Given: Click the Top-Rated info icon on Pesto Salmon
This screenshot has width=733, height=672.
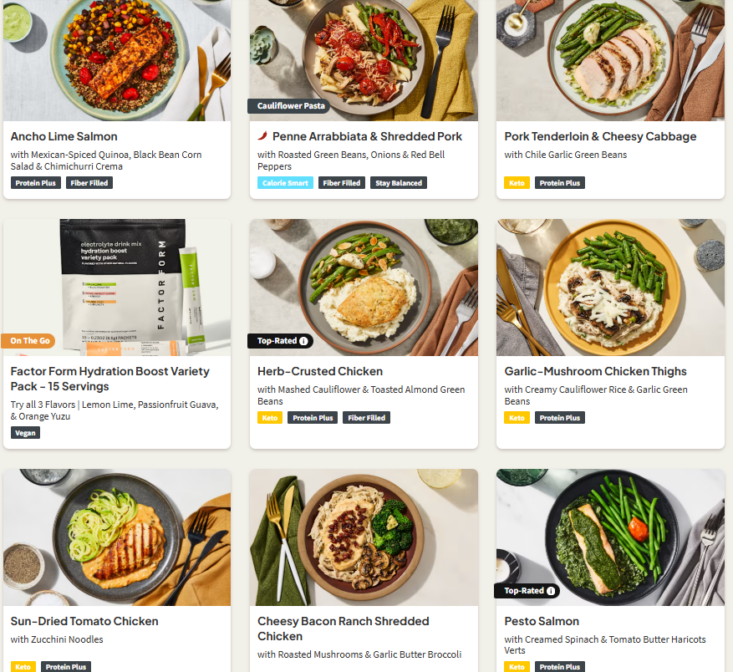Looking at the screenshot, I should pyautogui.click(x=551, y=591).
